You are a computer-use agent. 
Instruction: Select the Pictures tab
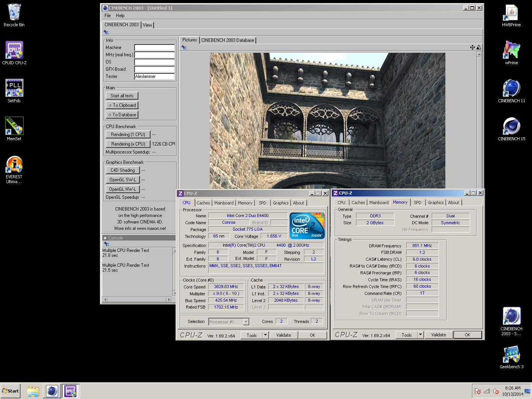pyautogui.click(x=190, y=40)
